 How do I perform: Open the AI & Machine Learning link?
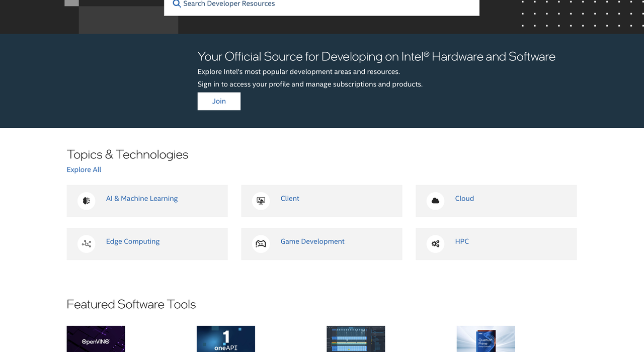(142, 199)
